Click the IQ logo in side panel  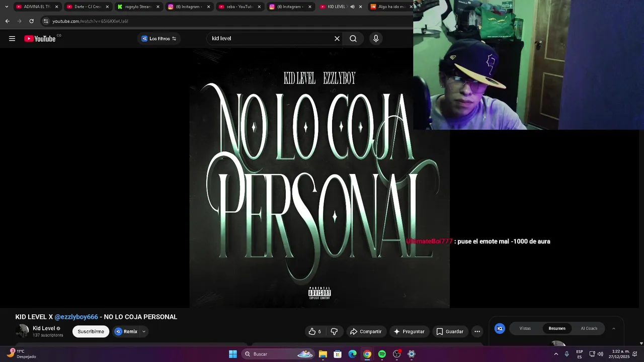tap(500, 328)
